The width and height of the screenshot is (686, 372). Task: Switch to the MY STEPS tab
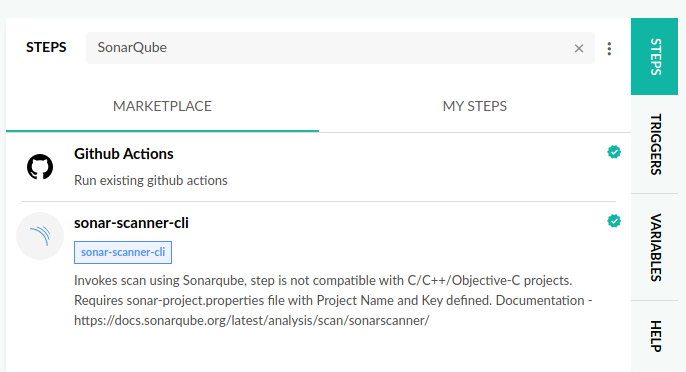475,106
